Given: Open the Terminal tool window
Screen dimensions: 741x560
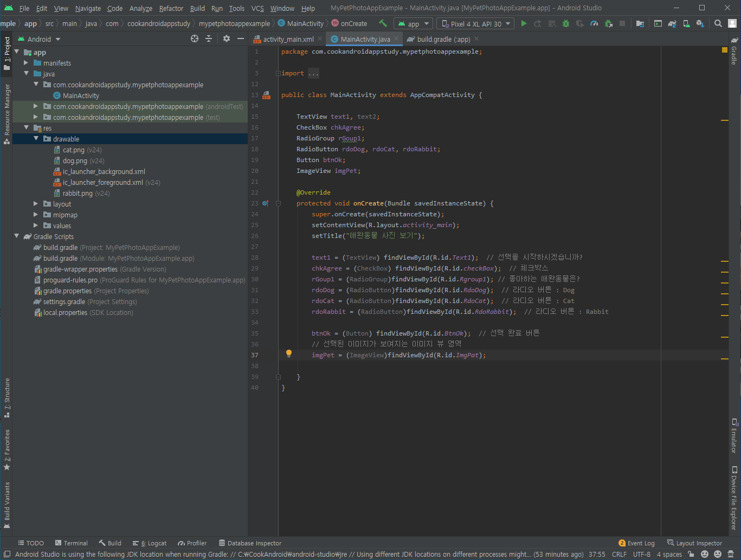Looking at the screenshot, I should click(71, 543).
